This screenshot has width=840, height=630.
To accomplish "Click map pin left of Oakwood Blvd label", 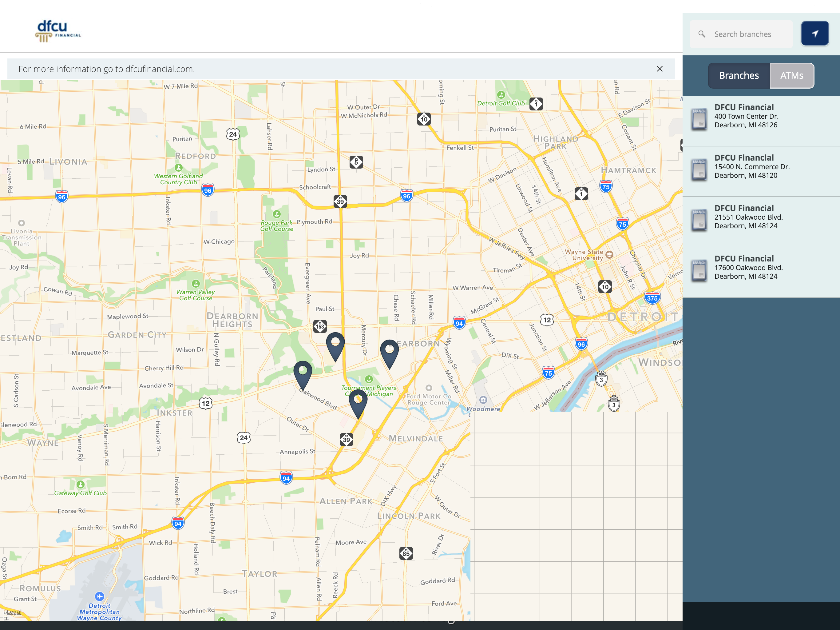I will pos(303,375).
